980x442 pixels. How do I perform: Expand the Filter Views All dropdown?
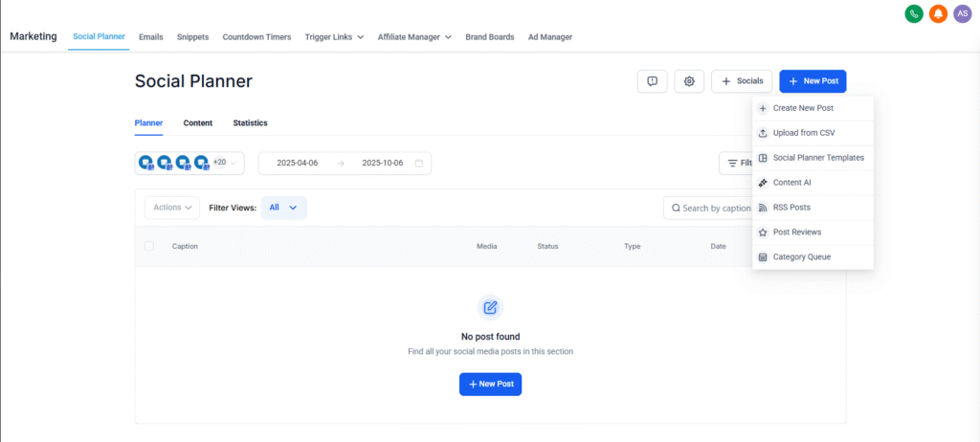click(283, 208)
